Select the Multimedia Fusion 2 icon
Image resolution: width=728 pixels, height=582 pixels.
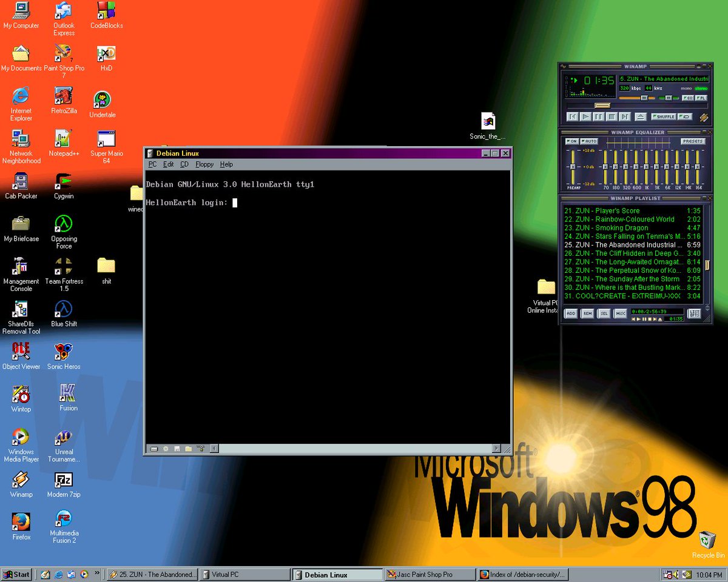point(64,526)
